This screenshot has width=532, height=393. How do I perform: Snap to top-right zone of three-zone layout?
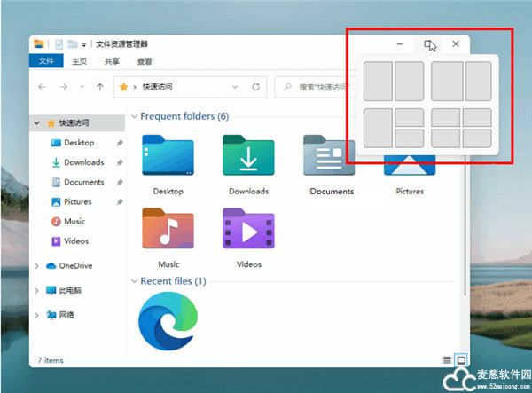pos(409,117)
